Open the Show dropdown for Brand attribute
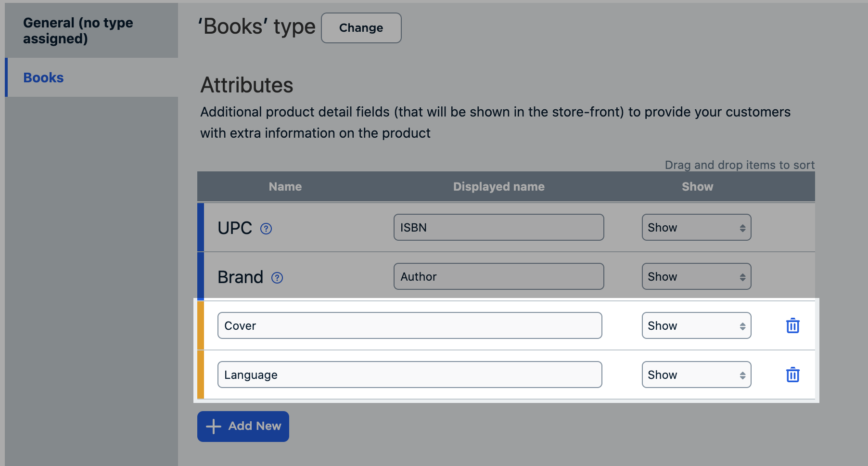This screenshot has width=868, height=466. (696, 276)
